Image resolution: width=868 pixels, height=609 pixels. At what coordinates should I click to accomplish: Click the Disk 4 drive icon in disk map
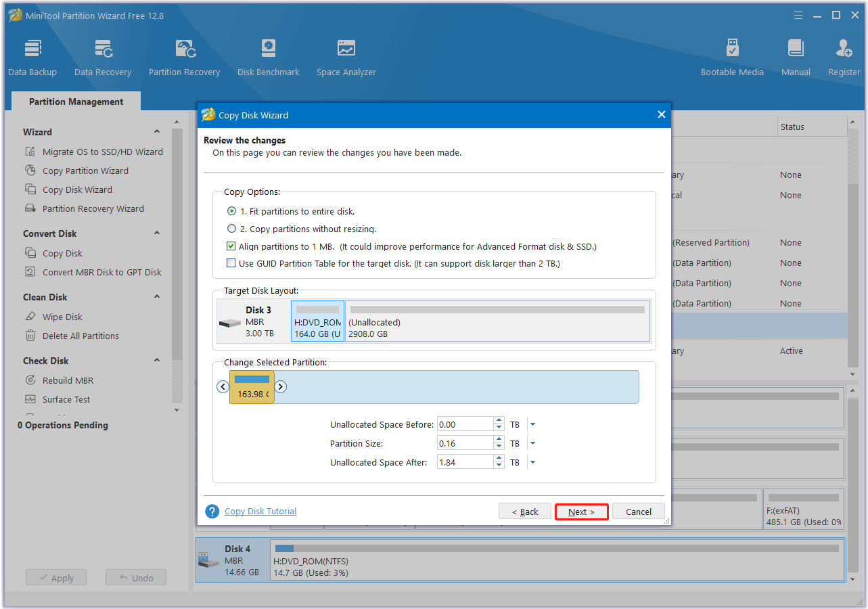click(x=209, y=560)
